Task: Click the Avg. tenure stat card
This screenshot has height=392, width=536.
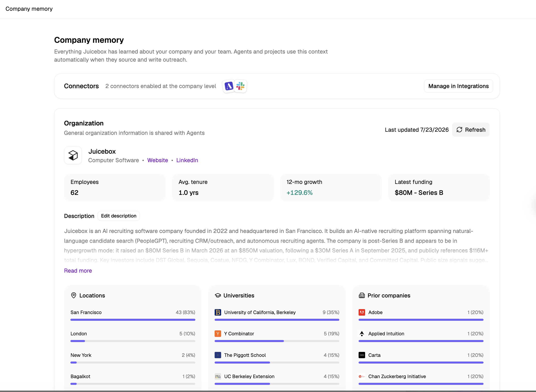Action: point(223,187)
